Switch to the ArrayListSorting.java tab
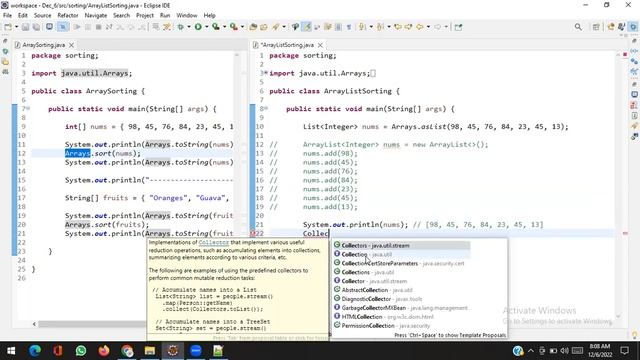The height and width of the screenshot is (360, 640). coord(287,45)
